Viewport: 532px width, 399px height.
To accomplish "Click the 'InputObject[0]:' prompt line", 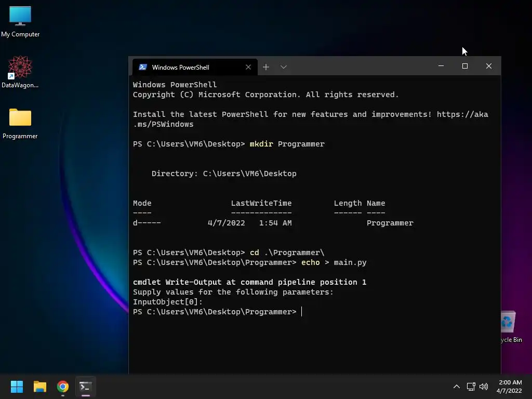I will (168, 302).
